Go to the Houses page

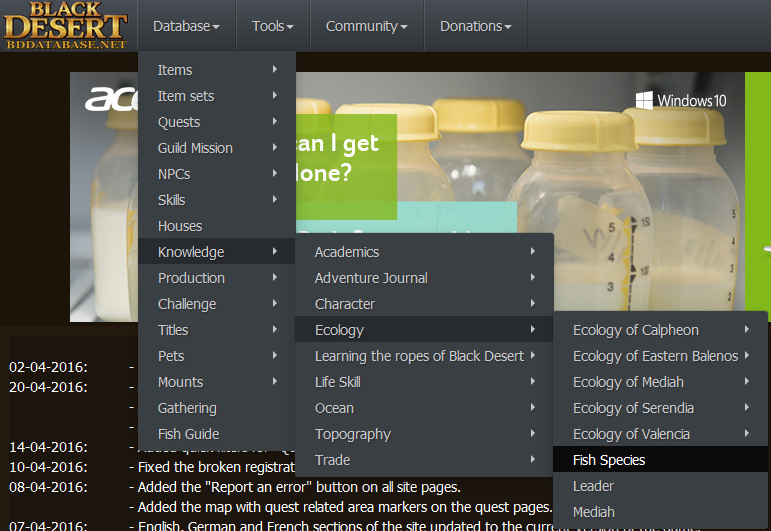point(217,226)
